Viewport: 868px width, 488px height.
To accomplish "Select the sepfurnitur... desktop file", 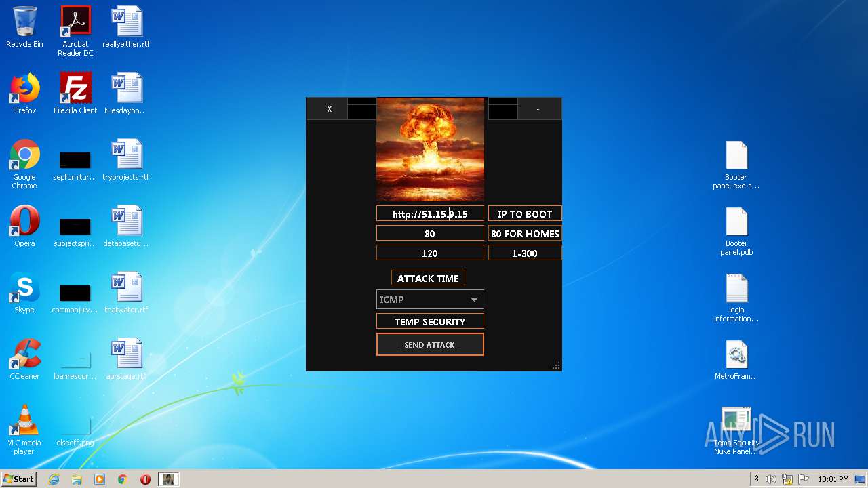I will tap(75, 167).
